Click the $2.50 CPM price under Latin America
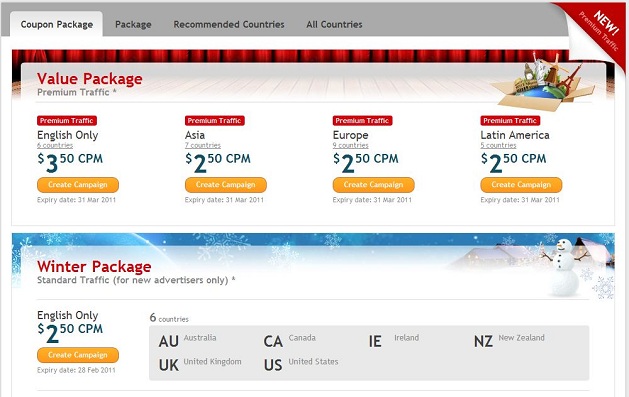The height and width of the screenshot is (397, 629). tap(513, 162)
